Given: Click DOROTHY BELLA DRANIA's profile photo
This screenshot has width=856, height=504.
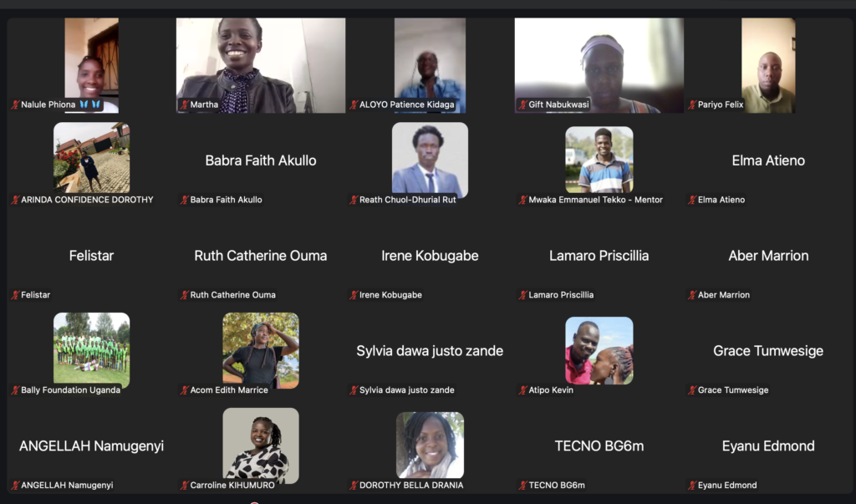Looking at the screenshot, I should point(431,445).
